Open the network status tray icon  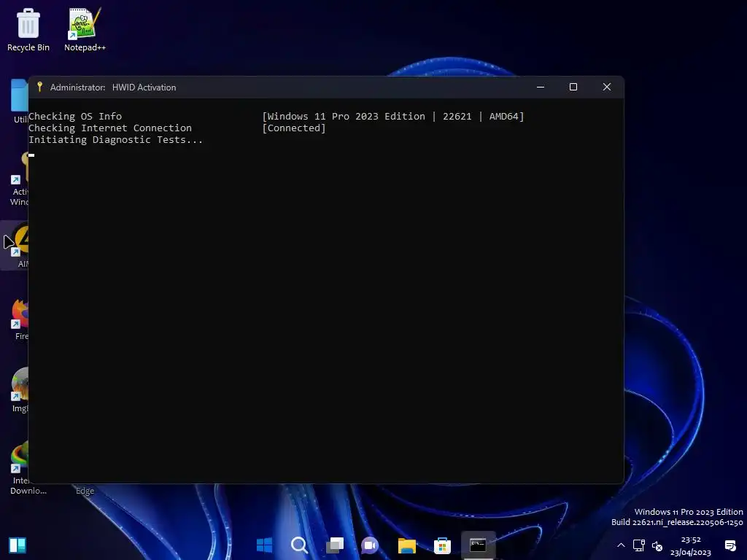(638, 545)
